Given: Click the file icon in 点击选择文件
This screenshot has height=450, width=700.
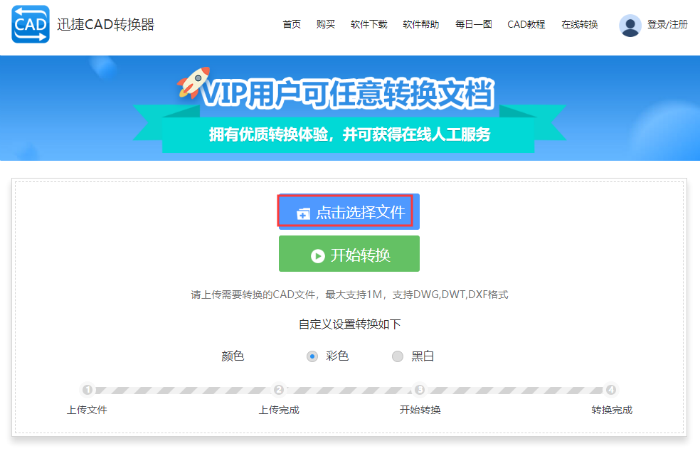Looking at the screenshot, I should 303,213.
